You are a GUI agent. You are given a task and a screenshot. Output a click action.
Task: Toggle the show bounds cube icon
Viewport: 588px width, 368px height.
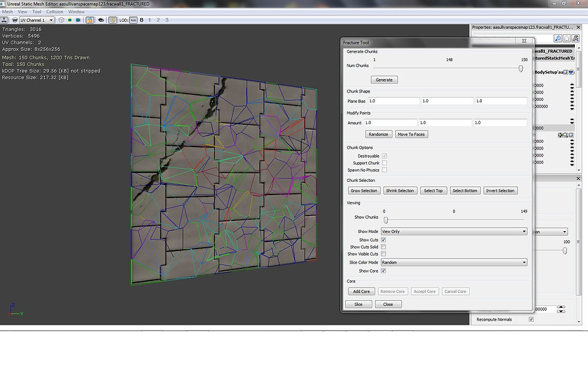pos(61,20)
